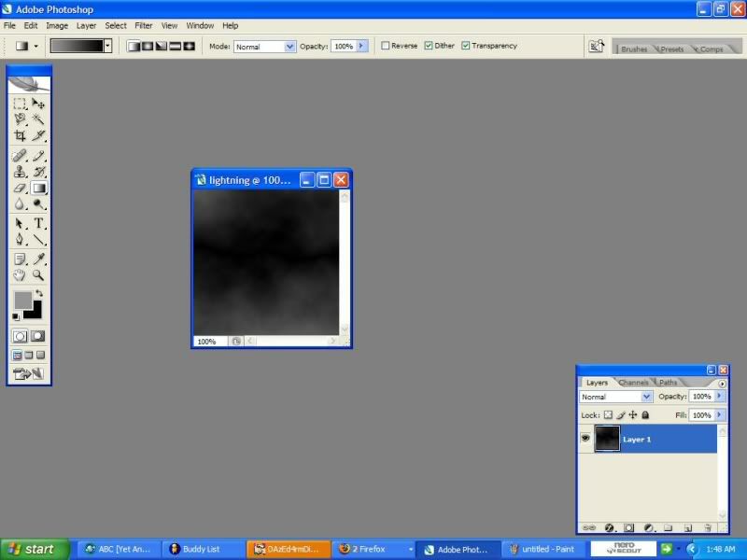Select the Eyedropper tool
The height and width of the screenshot is (560, 747).
click(38, 259)
